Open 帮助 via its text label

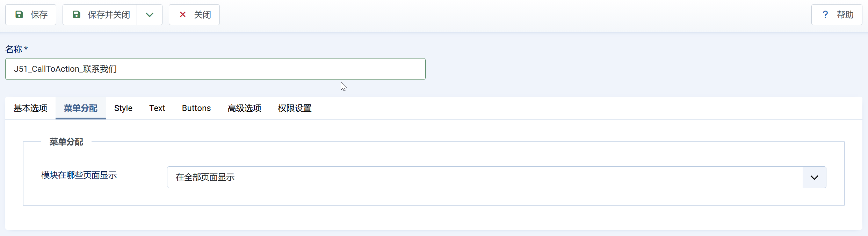tap(845, 15)
